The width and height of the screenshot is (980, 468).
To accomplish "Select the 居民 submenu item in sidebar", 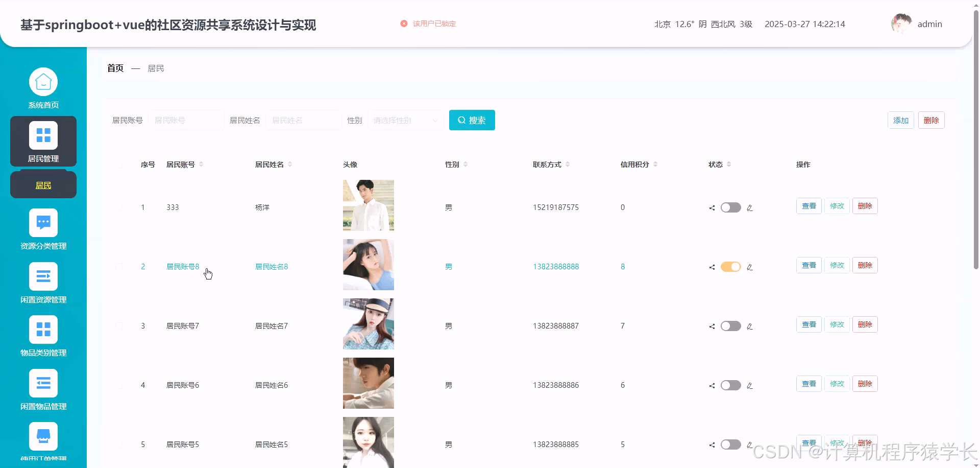I will pyautogui.click(x=43, y=184).
